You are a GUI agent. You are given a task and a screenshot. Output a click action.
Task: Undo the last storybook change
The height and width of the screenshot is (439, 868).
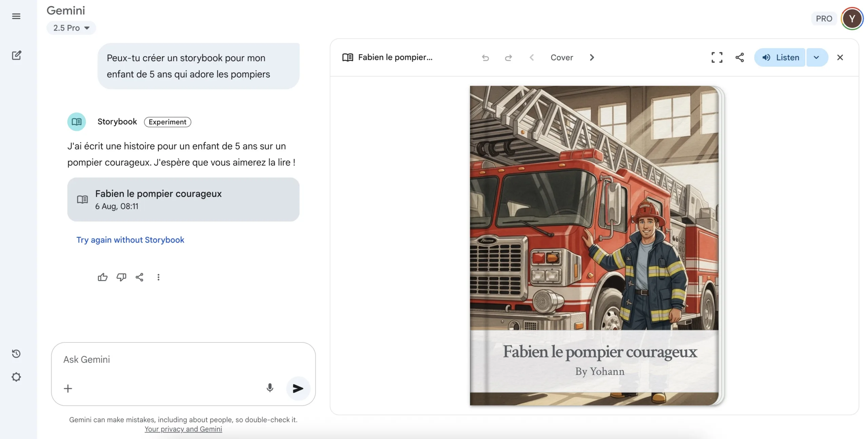coord(486,58)
